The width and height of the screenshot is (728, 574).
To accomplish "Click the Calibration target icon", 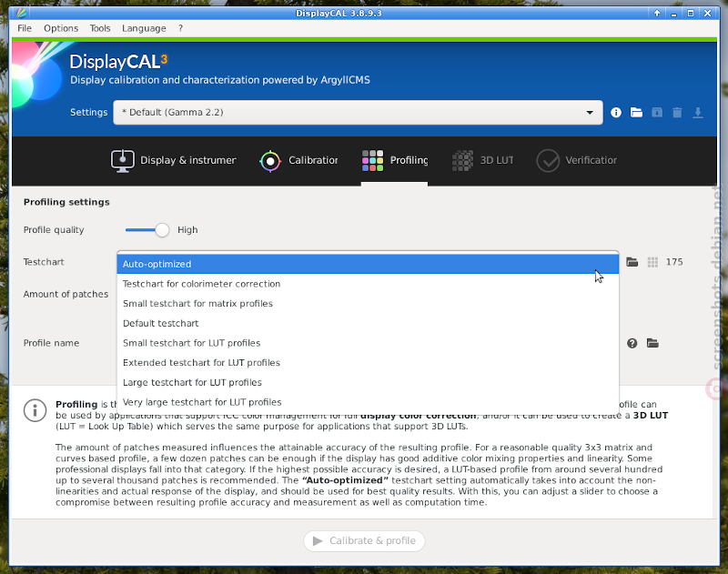I will (x=270, y=161).
